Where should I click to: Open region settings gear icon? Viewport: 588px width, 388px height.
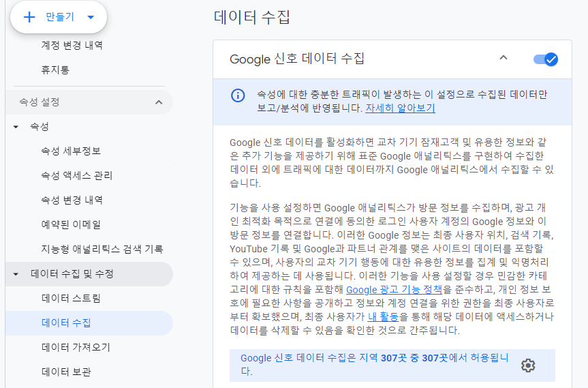click(528, 365)
